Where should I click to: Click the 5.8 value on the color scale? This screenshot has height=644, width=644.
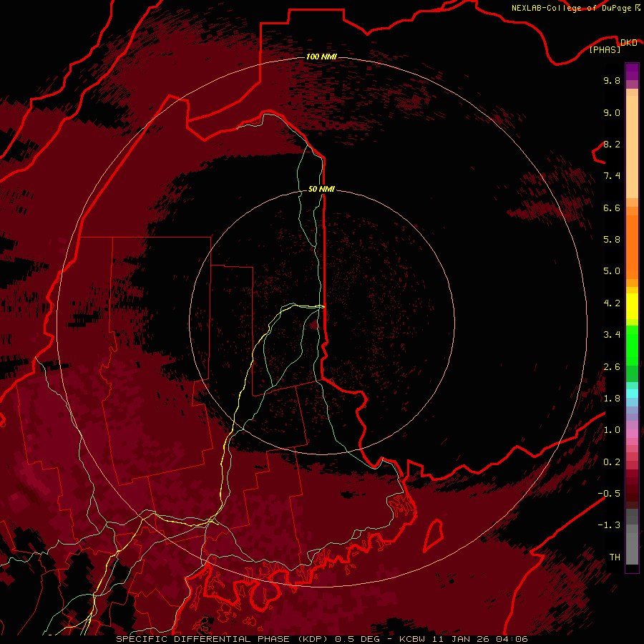(612, 240)
